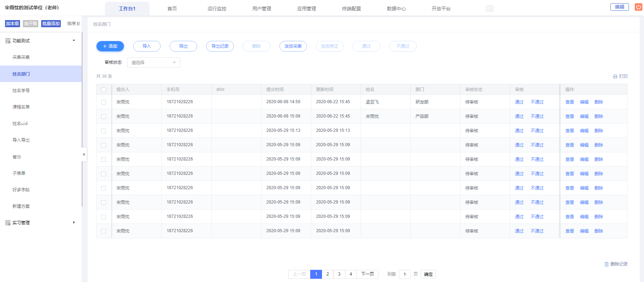Image resolution: width=644 pixels, height=282 pixels.
Task: Expand the 实习管理 menu group
Action: coord(74,223)
